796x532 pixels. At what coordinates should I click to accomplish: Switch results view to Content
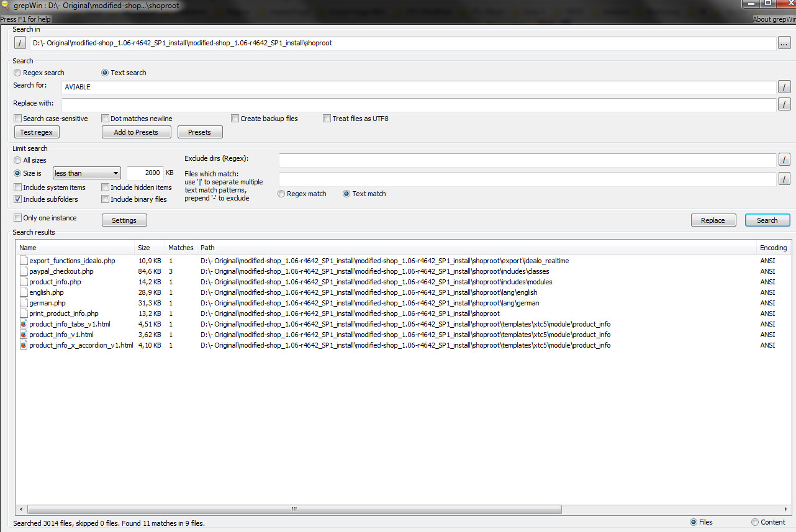coord(755,522)
